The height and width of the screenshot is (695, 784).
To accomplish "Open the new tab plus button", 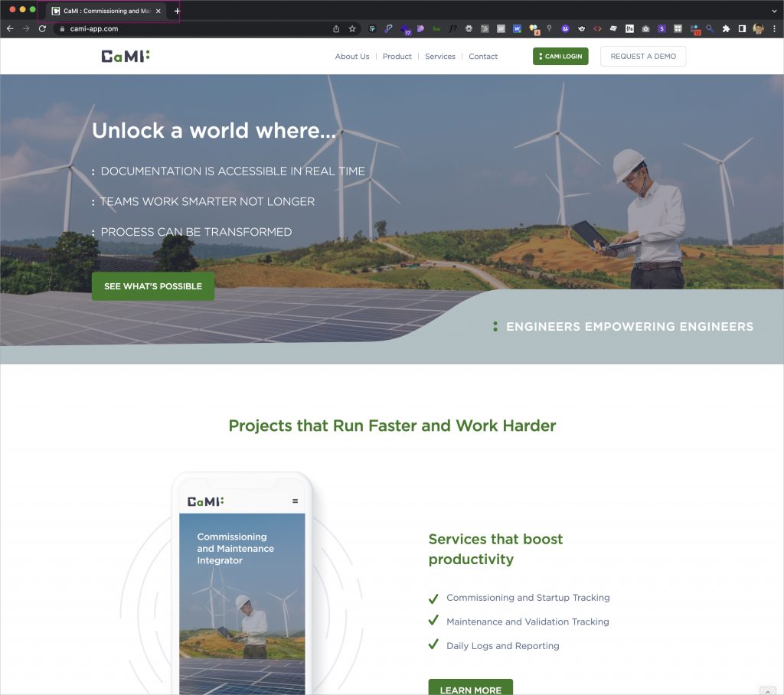I will point(178,11).
